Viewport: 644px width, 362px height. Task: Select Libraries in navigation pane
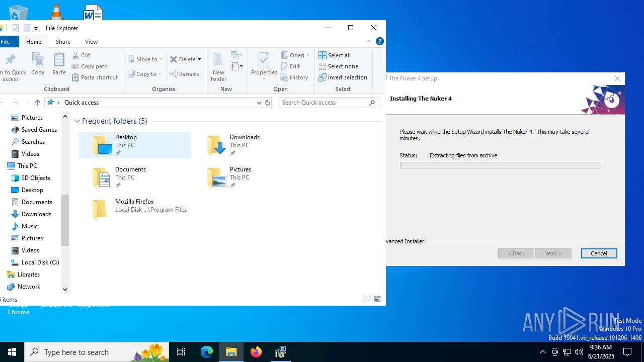(x=29, y=275)
